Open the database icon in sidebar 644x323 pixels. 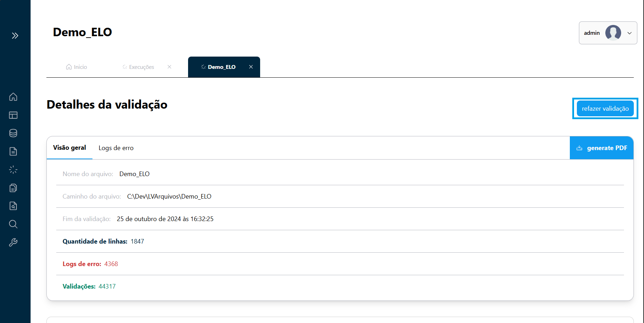point(13,133)
